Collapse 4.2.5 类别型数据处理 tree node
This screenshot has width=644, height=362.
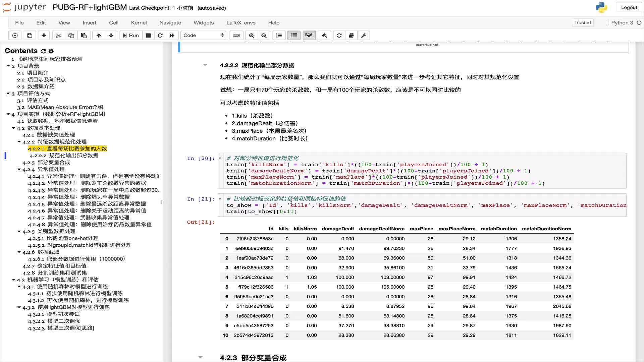pos(19,232)
